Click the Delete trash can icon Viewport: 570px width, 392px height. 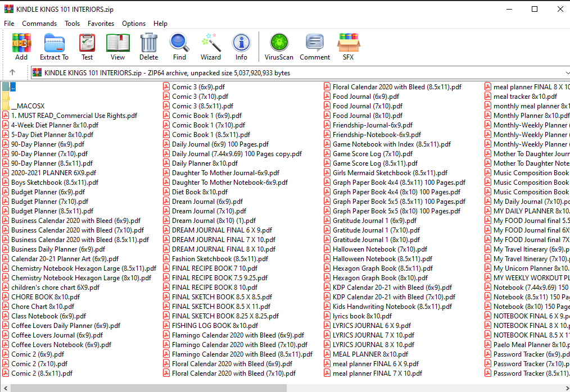148,47
